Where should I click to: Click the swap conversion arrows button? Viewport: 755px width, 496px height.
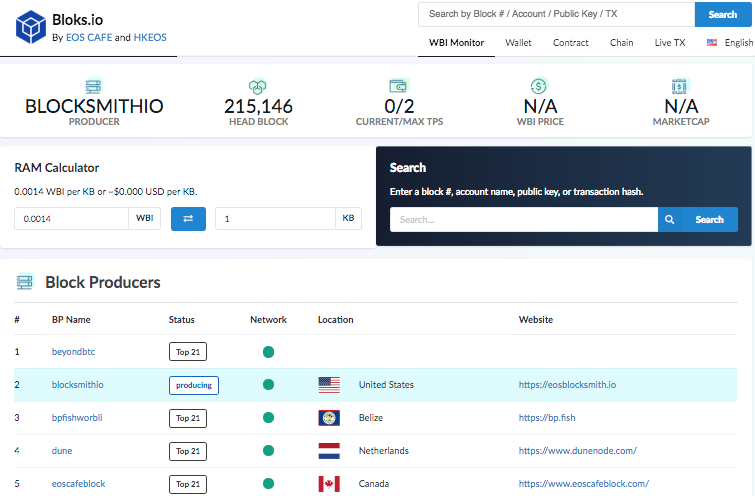coord(188,219)
